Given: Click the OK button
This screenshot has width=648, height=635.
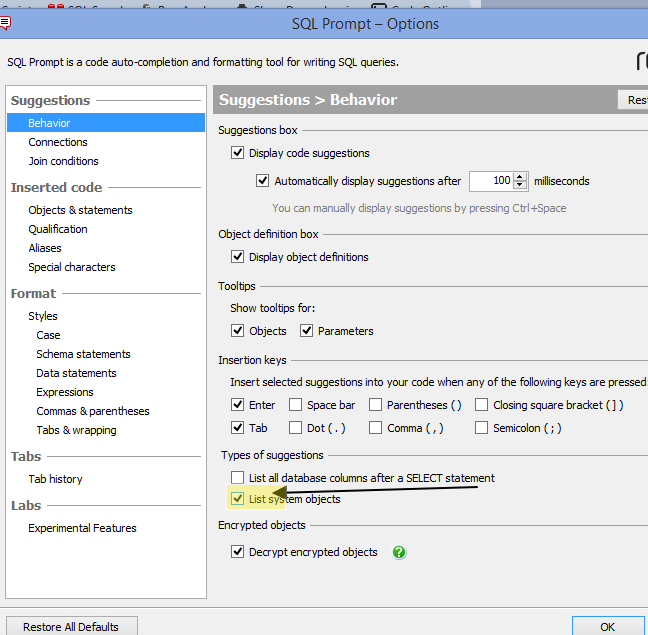Looking at the screenshot, I should pyautogui.click(x=608, y=626).
